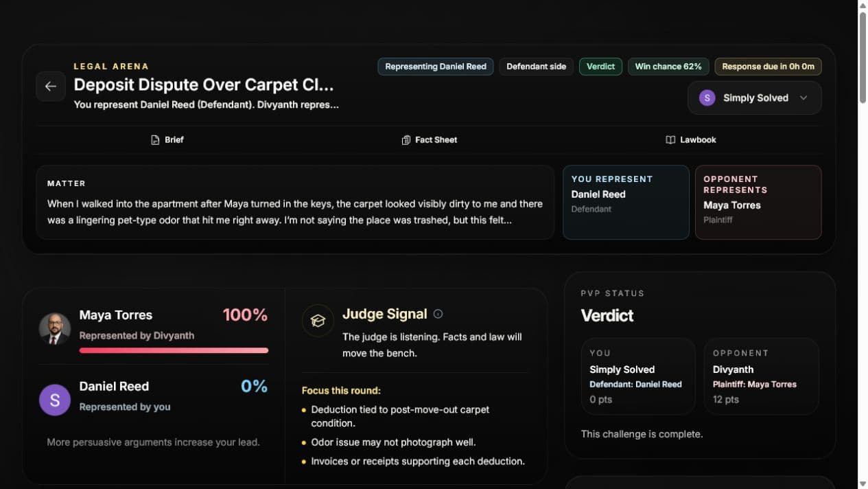The image size is (868, 489).
Task: Open the Lawbook tab
Action: (691, 140)
